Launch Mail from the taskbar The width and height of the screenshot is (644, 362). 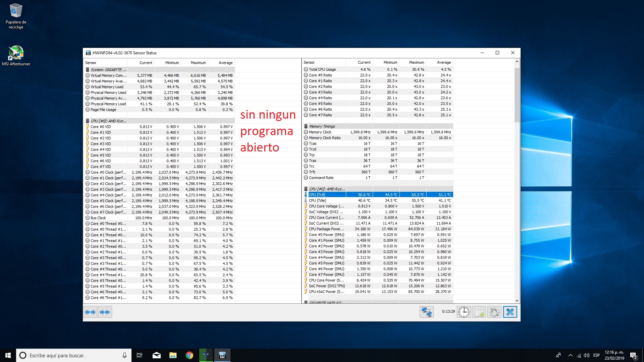pyautogui.click(x=156, y=355)
